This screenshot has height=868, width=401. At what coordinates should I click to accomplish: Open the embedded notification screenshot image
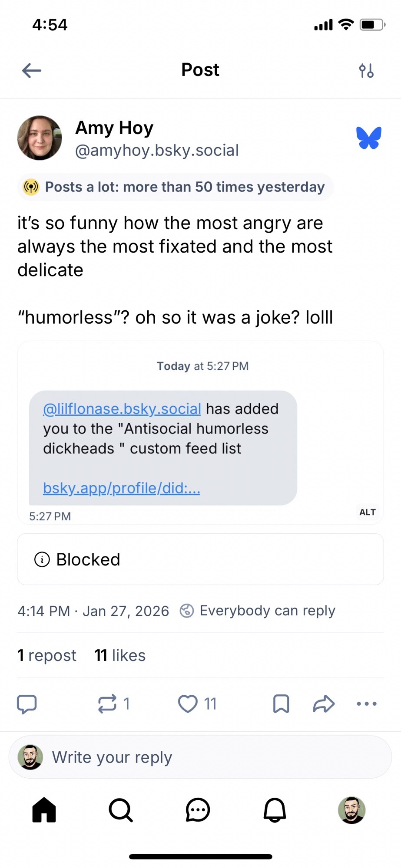pyautogui.click(x=200, y=434)
